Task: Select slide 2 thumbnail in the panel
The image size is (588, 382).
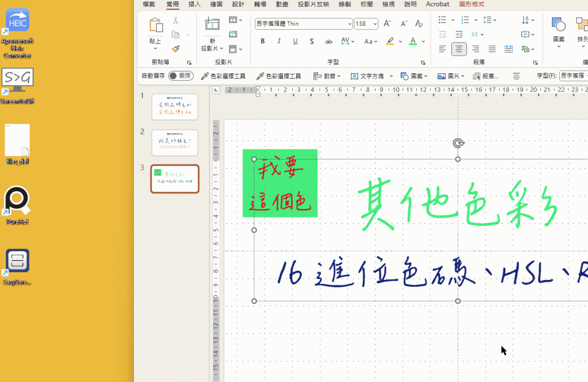Action: tap(174, 142)
